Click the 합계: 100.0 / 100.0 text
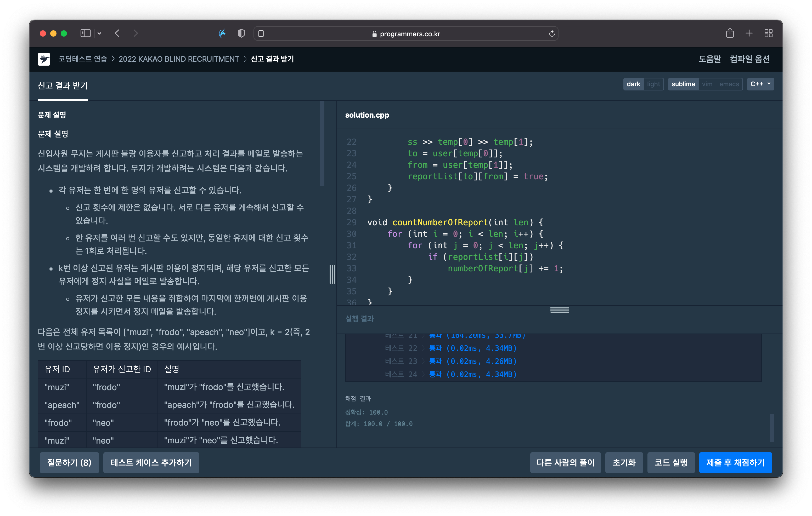This screenshot has height=516, width=812. click(x=379, y=424)
